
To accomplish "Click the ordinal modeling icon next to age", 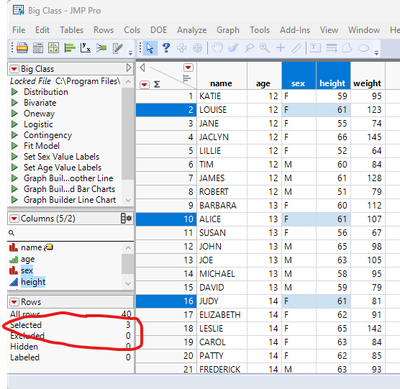I will [x=14, y=259].
